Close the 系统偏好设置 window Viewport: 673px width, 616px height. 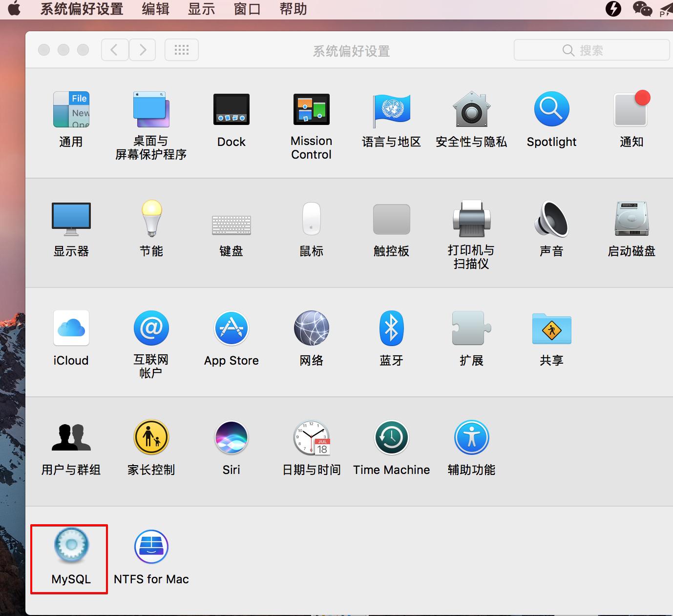tap(44, 50)
